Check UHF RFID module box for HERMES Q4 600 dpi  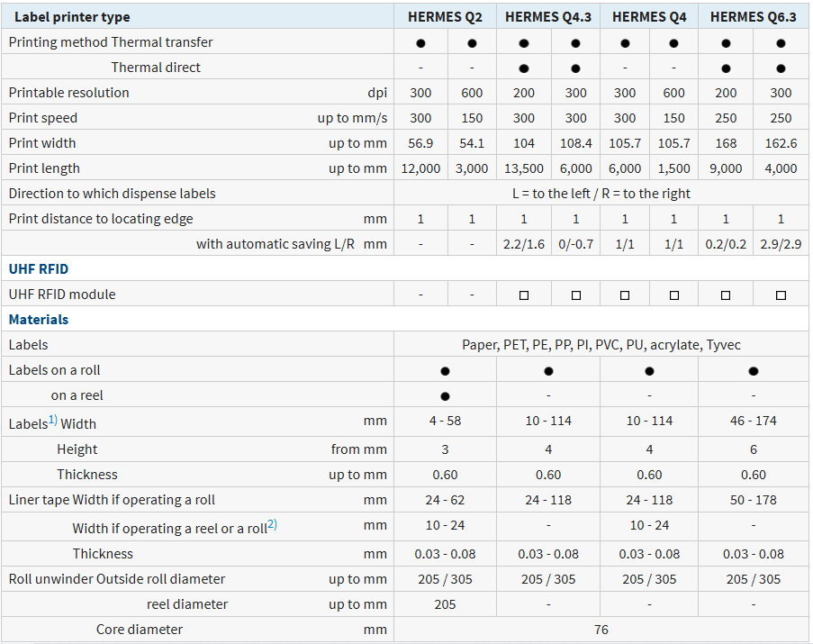click(673, 295)
